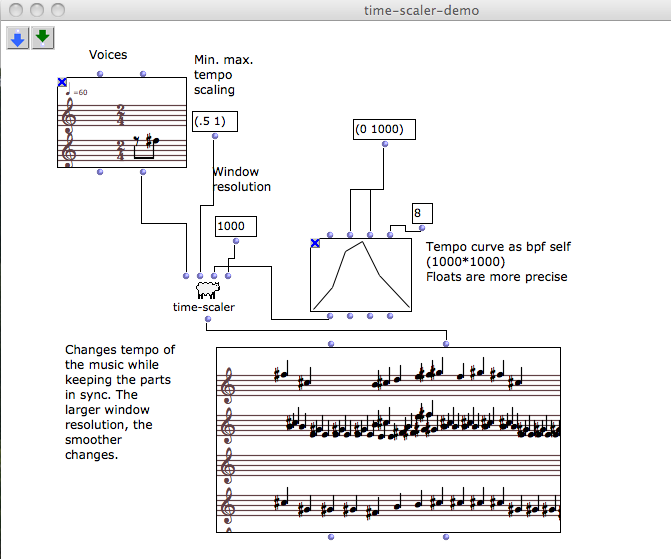Screen dimensions: 671x559
Task: Click the green output arrow icon
Action: point(42,37)
